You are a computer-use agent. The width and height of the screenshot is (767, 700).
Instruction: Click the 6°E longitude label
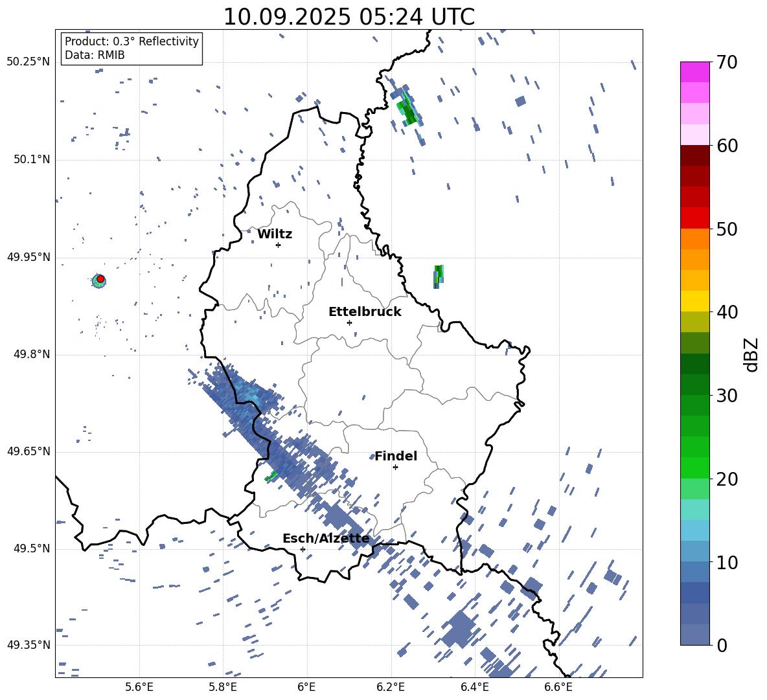(x=306, y=687)
